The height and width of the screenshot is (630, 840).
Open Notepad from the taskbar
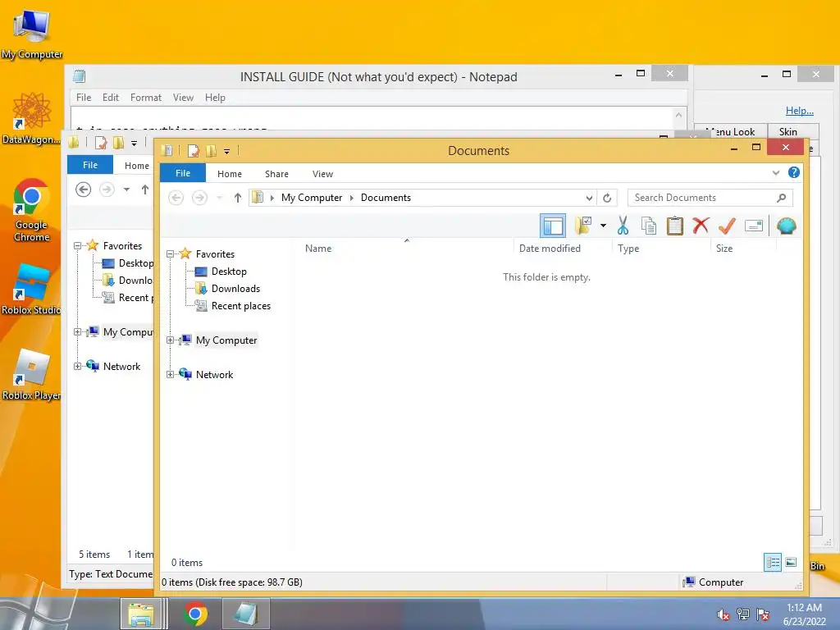point(246,614)
